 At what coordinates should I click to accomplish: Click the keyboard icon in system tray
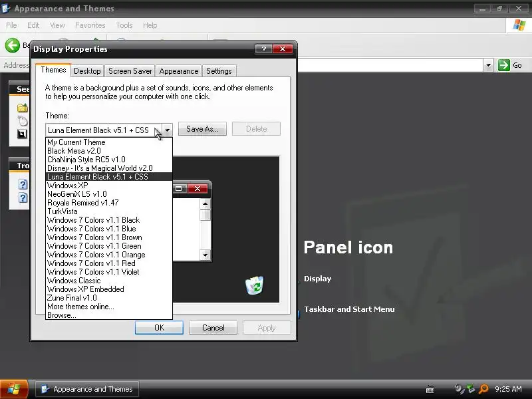(x=430, y=389)
